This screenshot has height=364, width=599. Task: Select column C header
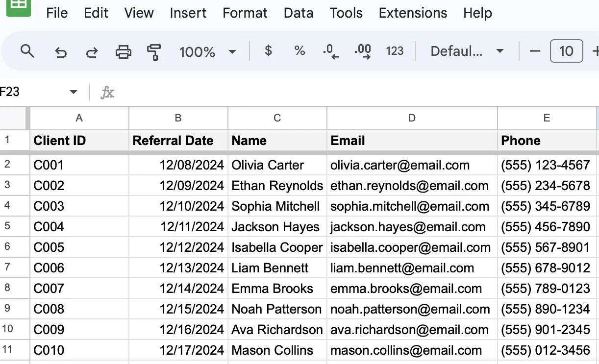(x=277, y=118)
